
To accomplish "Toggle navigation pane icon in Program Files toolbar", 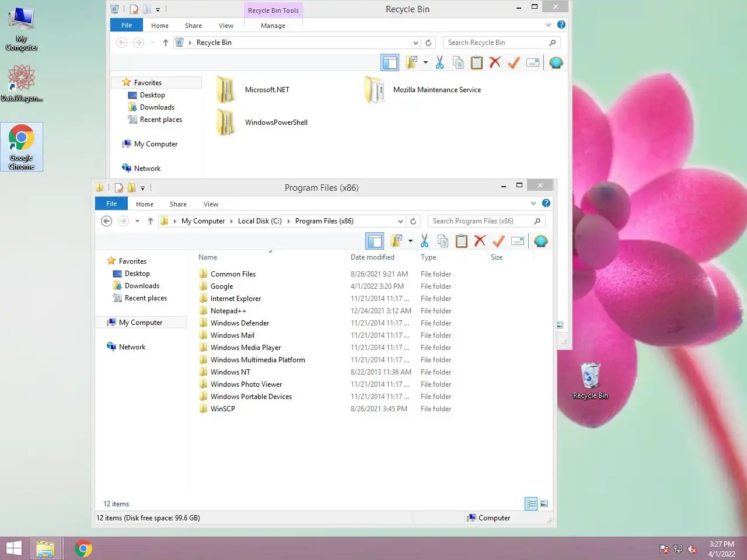I will click(x=375, y=241).
